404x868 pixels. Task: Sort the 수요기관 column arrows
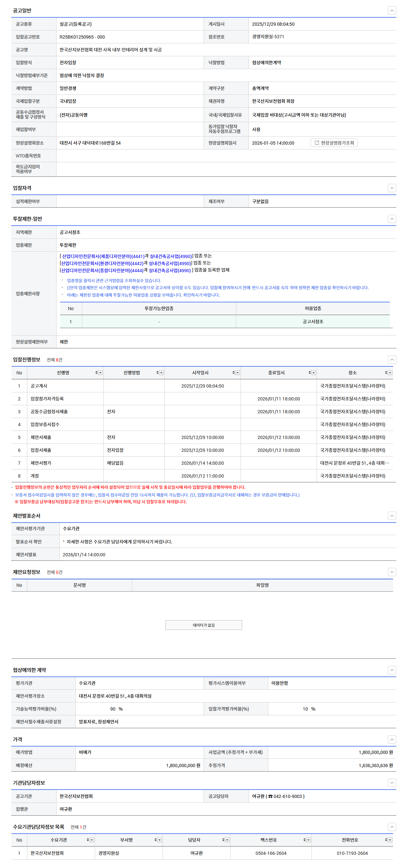click(88, 840)
